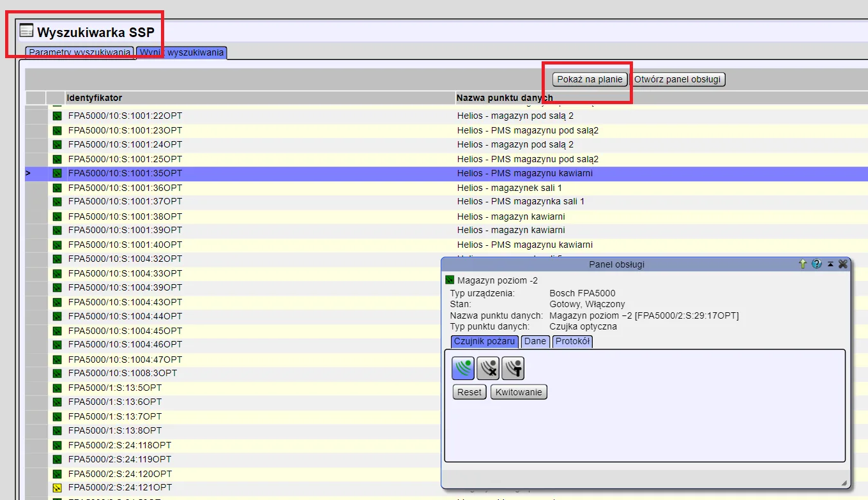Click the green up-arrow icon in Panel obsługi

[x=803, y=264]
